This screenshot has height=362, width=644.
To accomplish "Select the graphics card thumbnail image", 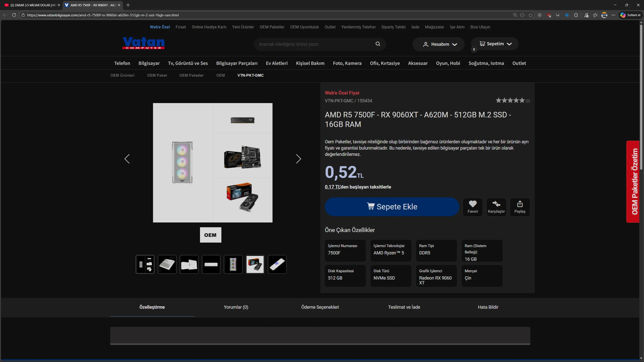I will pos(255,264).
